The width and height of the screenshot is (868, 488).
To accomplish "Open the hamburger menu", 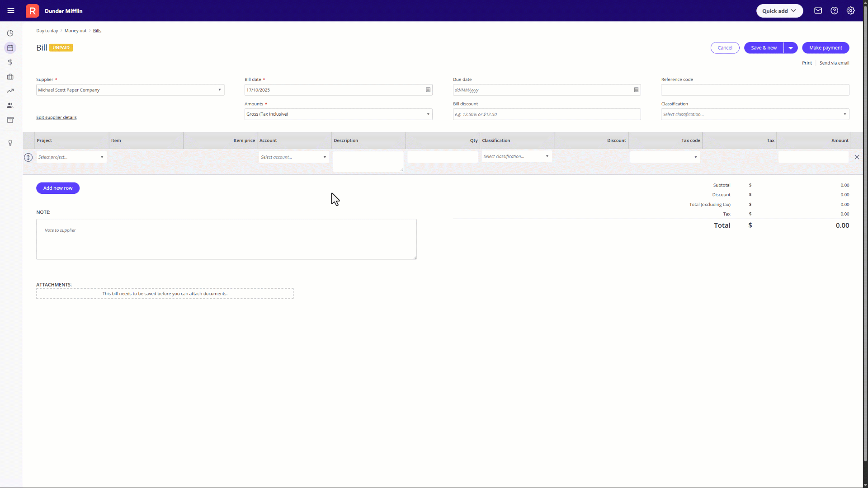I will pyautogui.click(x=11, y=11).
